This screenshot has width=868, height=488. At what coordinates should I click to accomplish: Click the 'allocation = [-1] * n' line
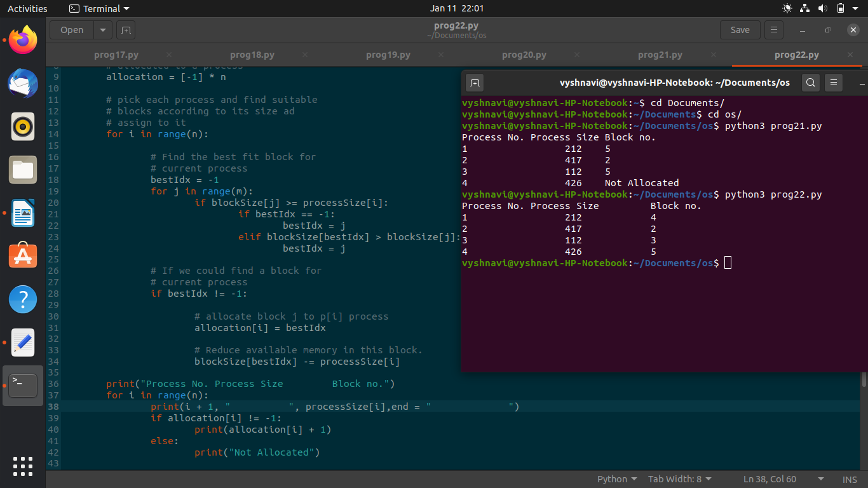click(166, 77)
